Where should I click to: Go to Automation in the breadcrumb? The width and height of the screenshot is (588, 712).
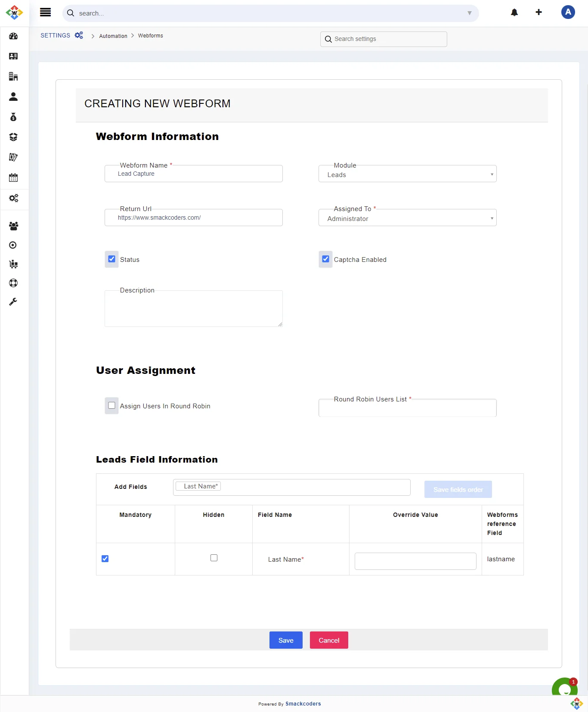pyautogui.click(x=113, y=36)
